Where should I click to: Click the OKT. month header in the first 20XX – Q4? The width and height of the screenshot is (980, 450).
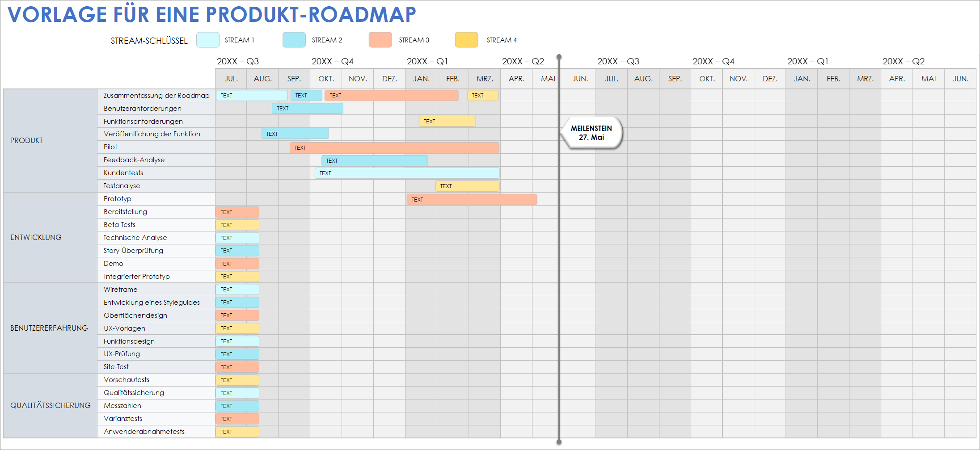click(326, 79)
